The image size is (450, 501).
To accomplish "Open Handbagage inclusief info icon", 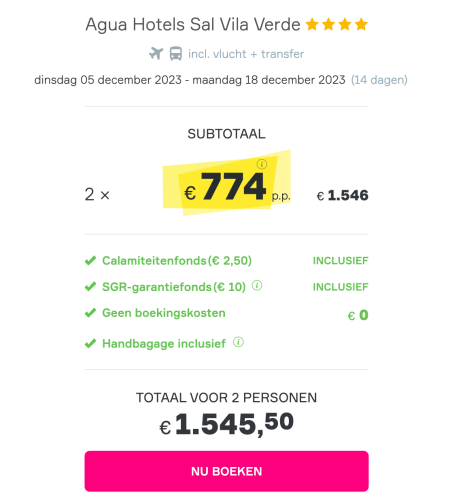I will (x=238, y=342).
